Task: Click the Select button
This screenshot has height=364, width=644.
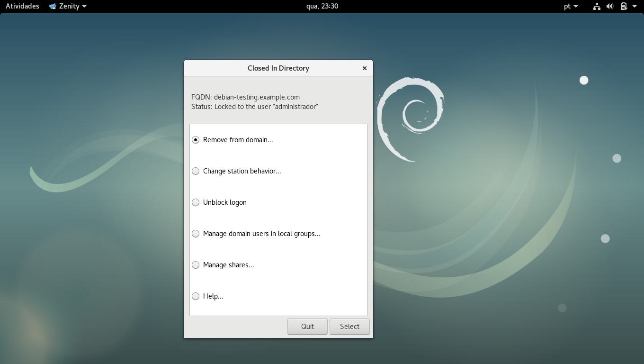Action: 349,326
